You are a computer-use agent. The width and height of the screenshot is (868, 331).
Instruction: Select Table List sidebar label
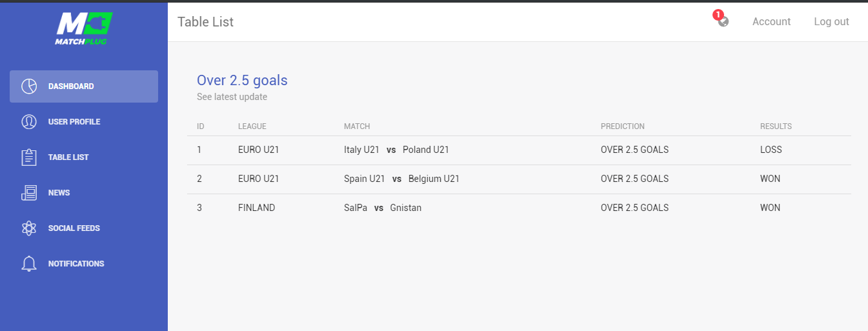[x=68, y=157]
